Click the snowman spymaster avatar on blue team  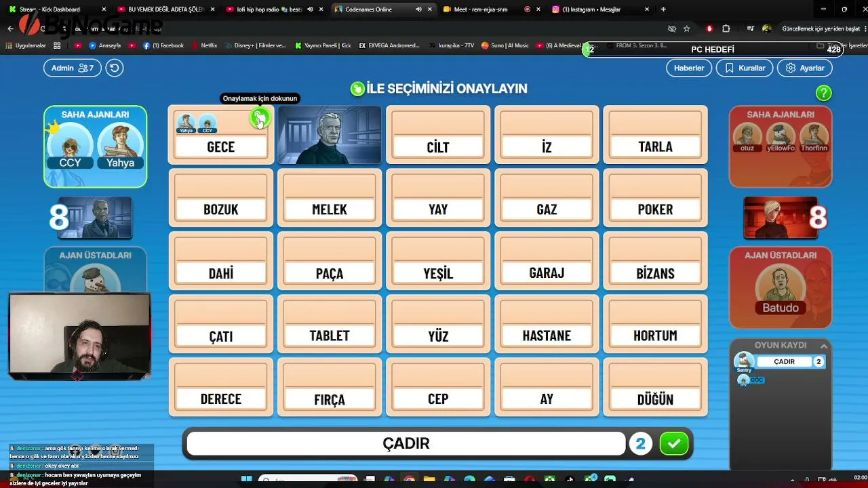pyautogui.click(x=95, y=278)
